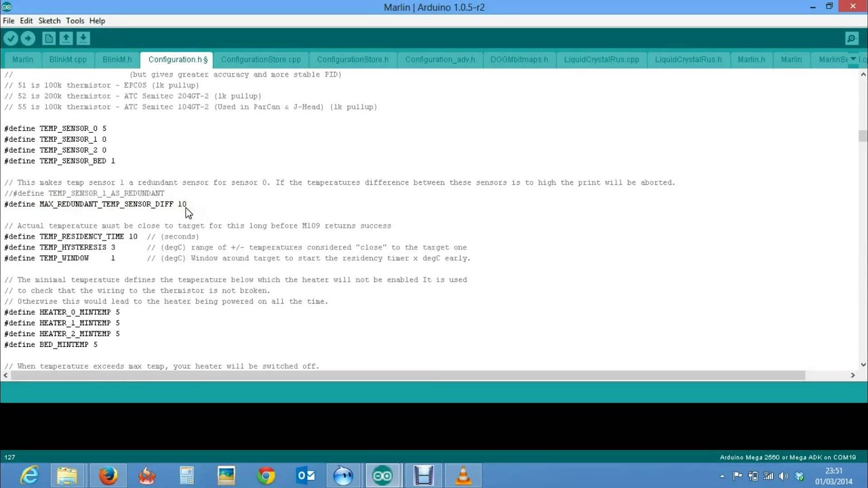
Task: Click the 'MAX_REDUNDANT_TEMP_SENSOR_DIFF 10' line
Action: coord(96,204)
